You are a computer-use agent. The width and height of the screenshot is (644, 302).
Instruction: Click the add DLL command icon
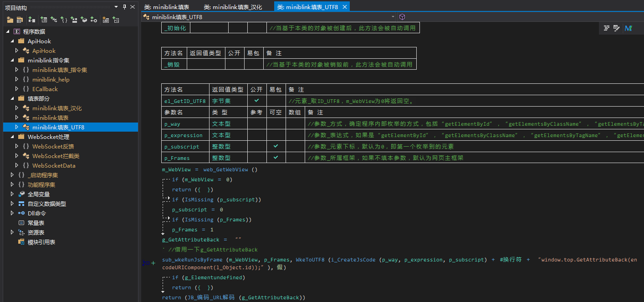click(x=93, y=20)
